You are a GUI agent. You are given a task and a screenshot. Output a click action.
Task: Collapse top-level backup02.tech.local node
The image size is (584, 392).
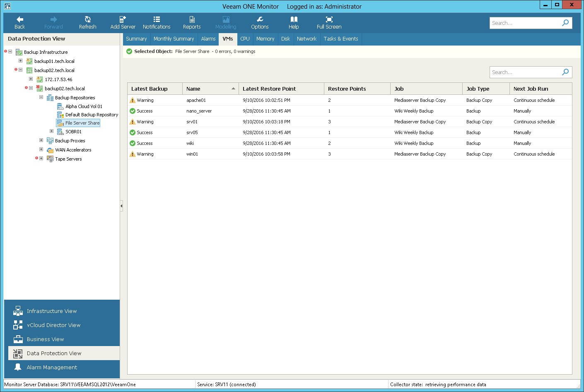20,70
